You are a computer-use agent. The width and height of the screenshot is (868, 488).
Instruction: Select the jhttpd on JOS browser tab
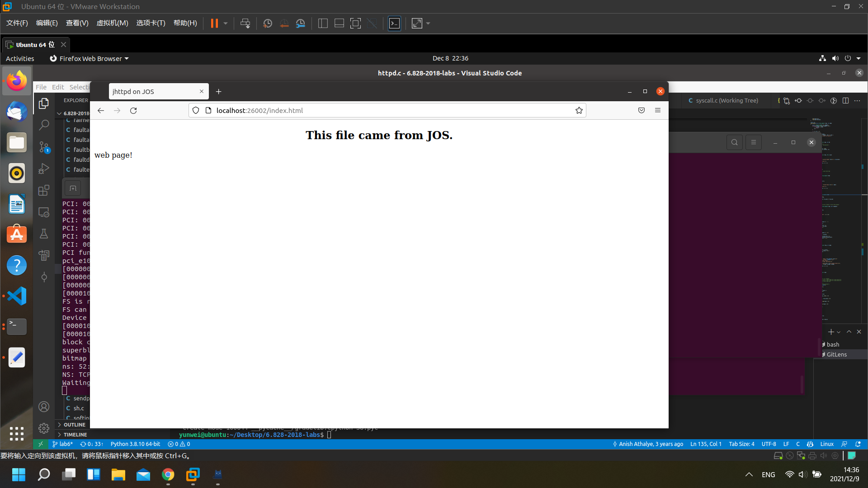coord(158,92)
